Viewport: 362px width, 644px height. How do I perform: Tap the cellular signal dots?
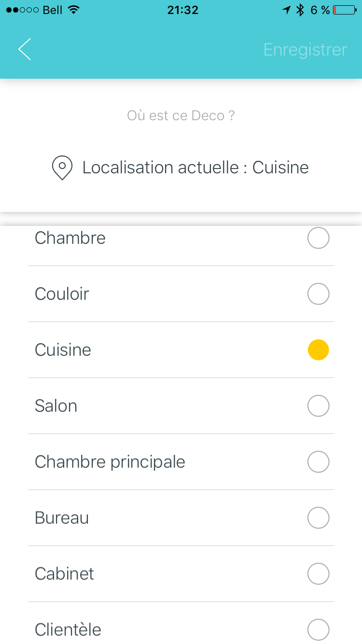(x=22, y=10)
